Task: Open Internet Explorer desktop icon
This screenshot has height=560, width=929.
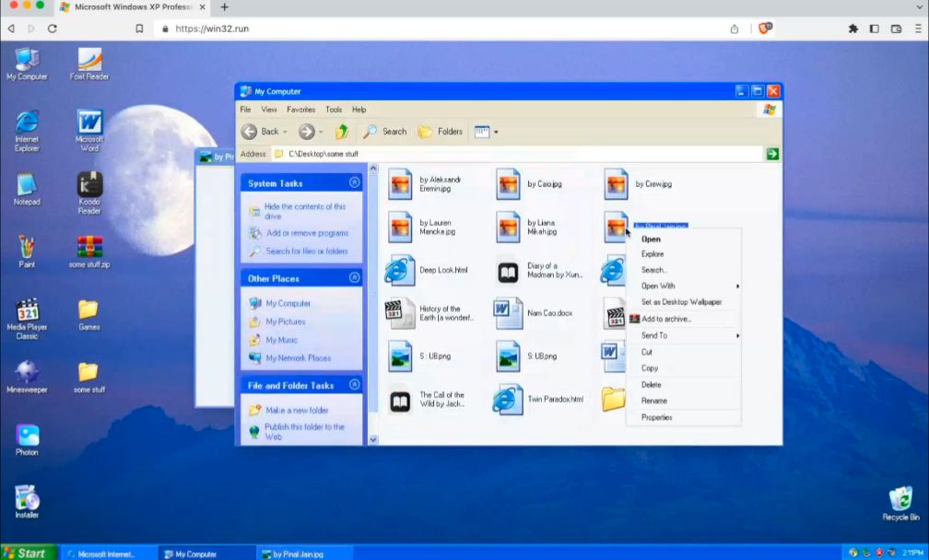Action: click(27, 131)
